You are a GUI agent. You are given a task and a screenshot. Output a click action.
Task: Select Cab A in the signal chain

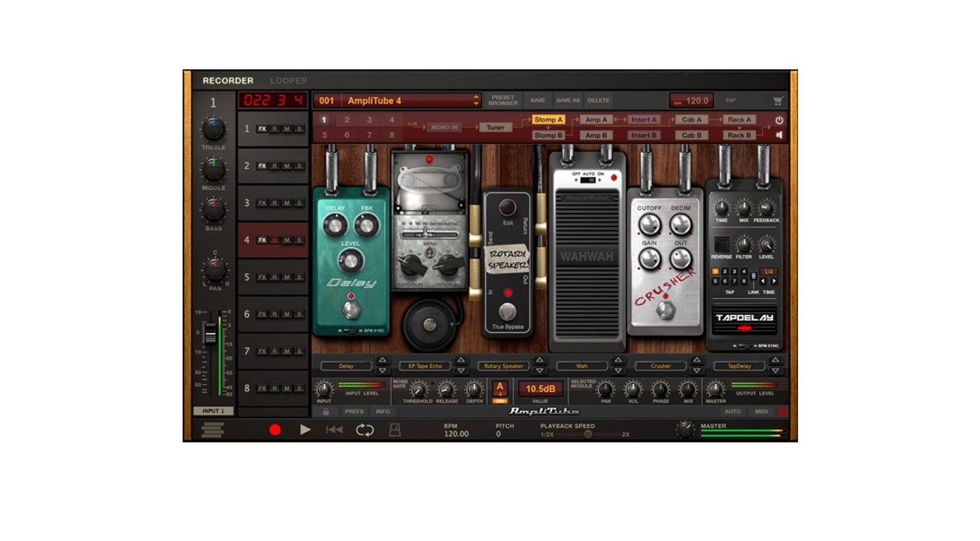691,120
